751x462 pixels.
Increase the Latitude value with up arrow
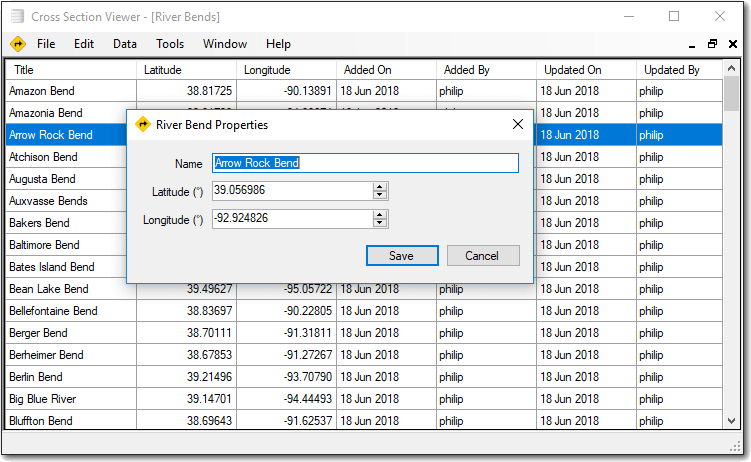tap(380, 186)
